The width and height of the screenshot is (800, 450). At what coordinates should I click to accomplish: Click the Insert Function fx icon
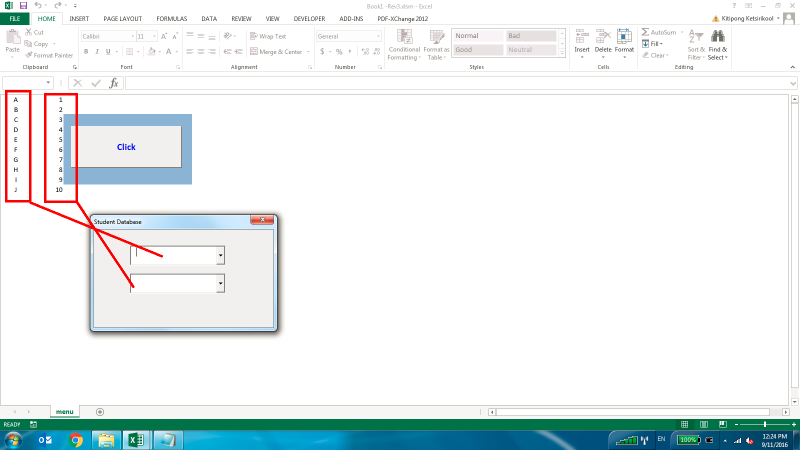[114, 83]
